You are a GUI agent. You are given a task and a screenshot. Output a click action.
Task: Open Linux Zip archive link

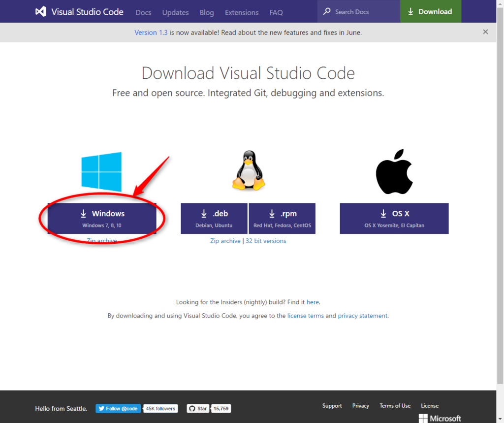tap(225, 241)
